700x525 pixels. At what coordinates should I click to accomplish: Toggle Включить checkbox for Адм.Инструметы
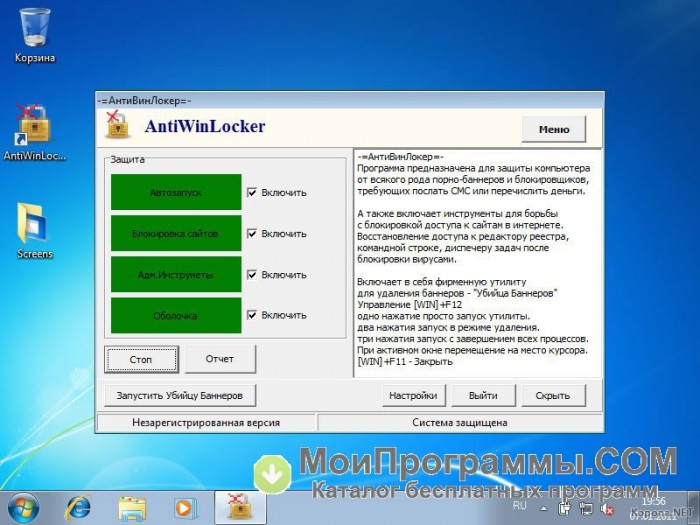pos(252,275)
